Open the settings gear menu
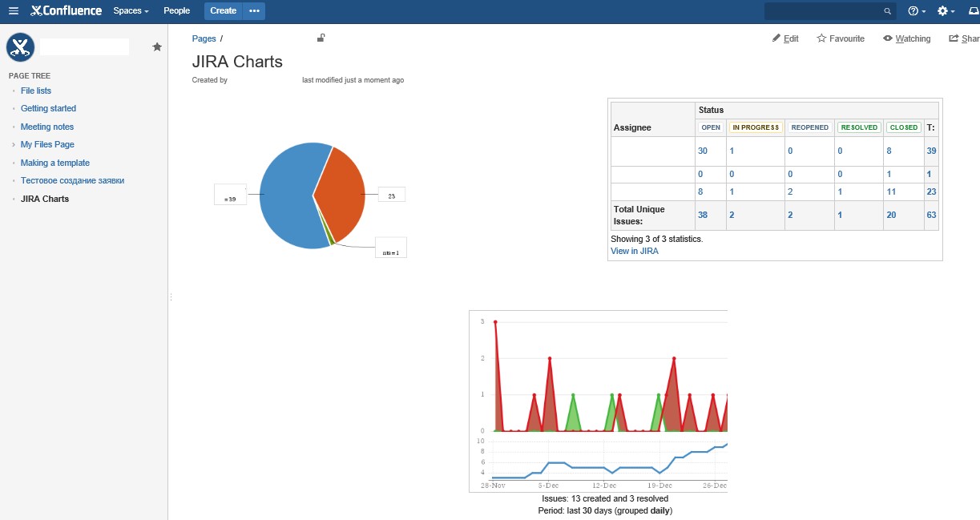The image size is (980, 520). pyautogui.click(x=946, y=11)
